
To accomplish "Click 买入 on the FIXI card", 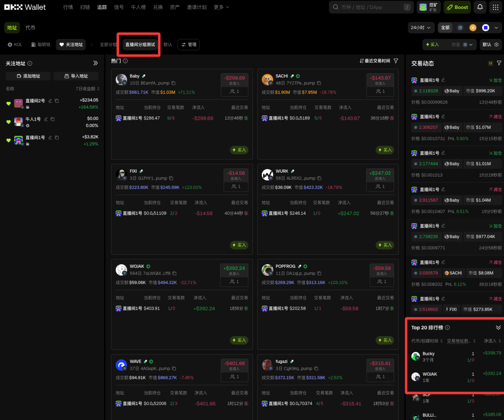I will [x=239, y=245].
